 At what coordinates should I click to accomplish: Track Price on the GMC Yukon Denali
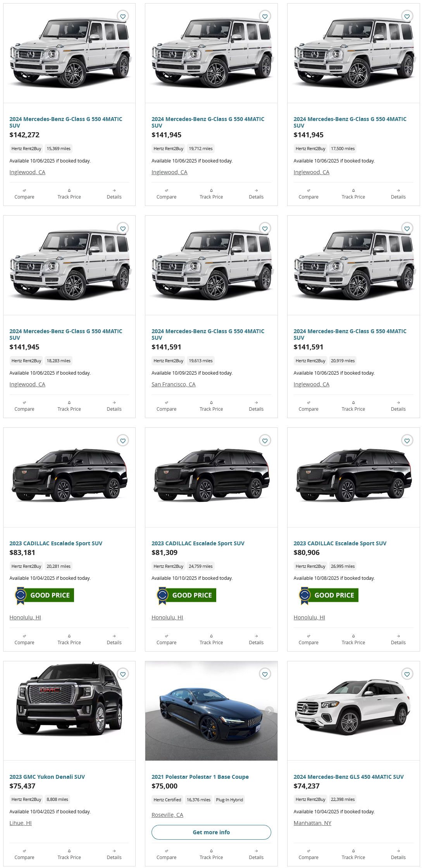pyautogui.click(x=69, y=854)
